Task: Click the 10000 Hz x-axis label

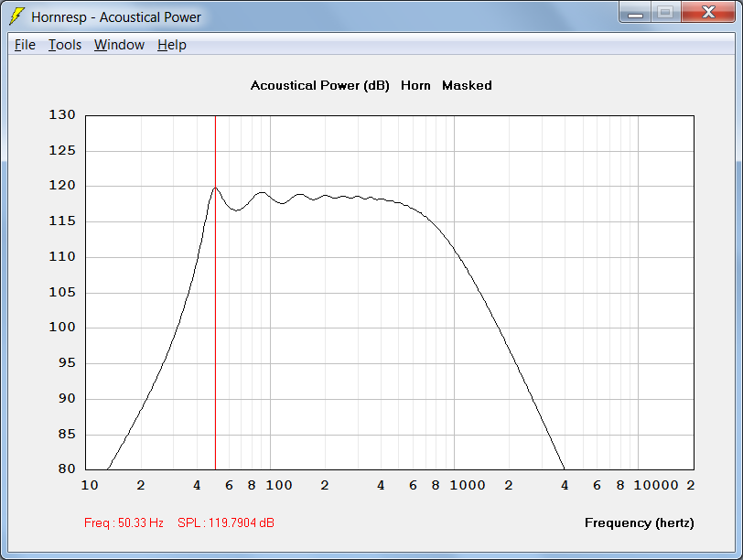Action: (x=656, y=485)
